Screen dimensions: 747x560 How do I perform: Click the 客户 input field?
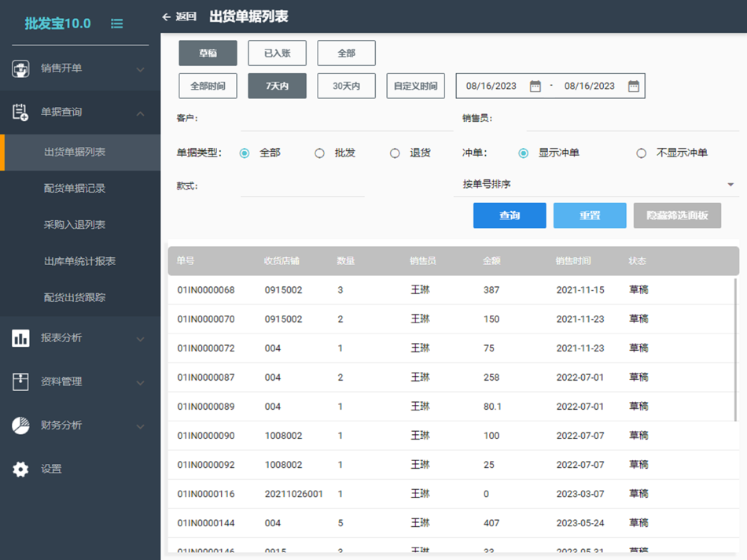pos(347,119)
